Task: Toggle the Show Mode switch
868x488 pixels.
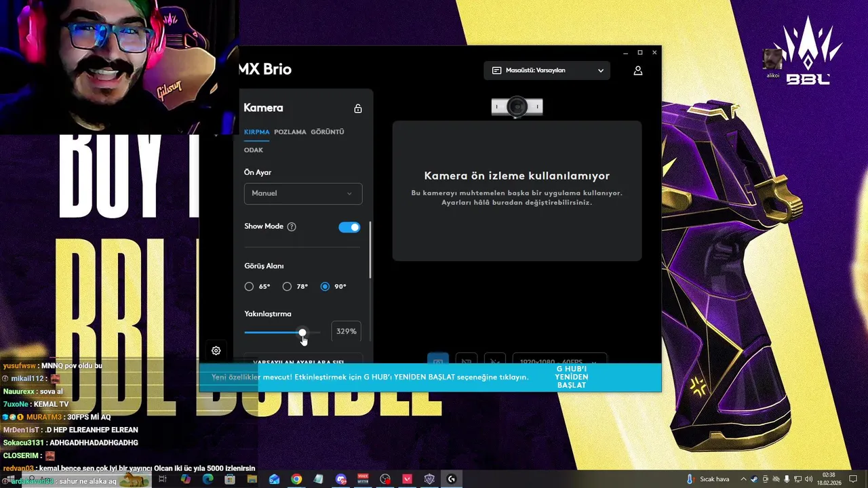Action: 349,227
